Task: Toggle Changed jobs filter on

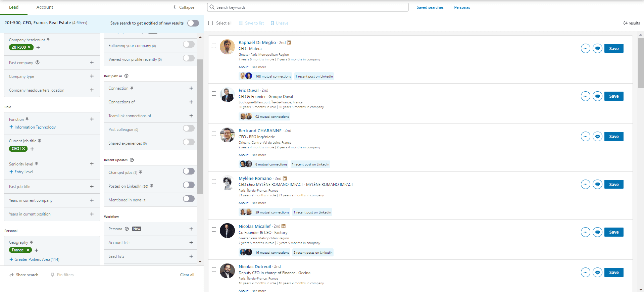Action: pos(189,172)
